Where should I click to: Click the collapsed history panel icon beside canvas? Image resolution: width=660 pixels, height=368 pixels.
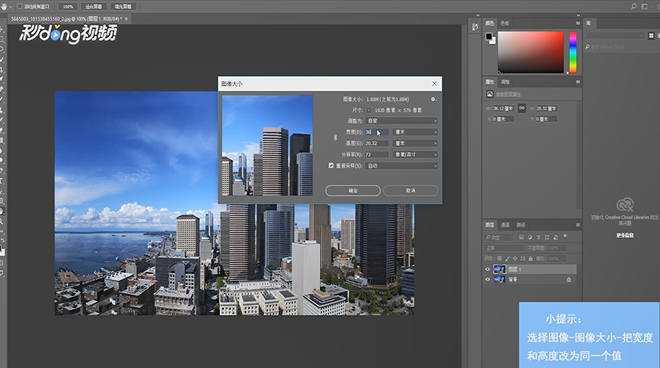click(x=475, y=27)
